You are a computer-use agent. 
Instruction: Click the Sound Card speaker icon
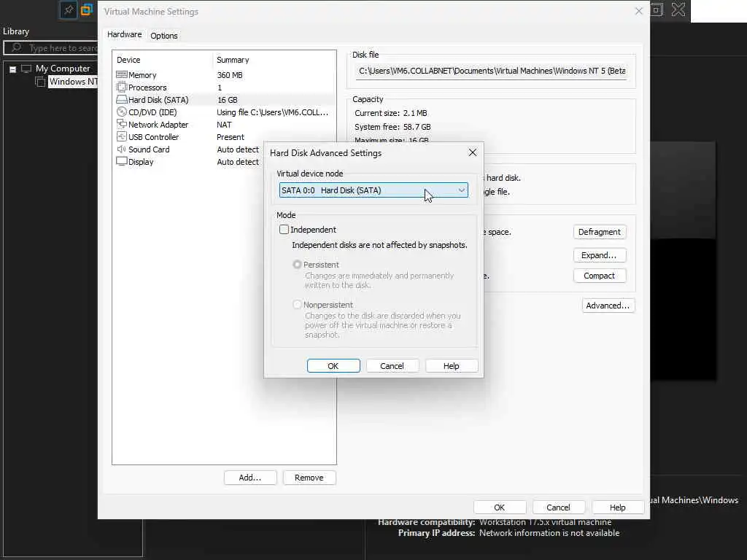click(x=122, y=149)
